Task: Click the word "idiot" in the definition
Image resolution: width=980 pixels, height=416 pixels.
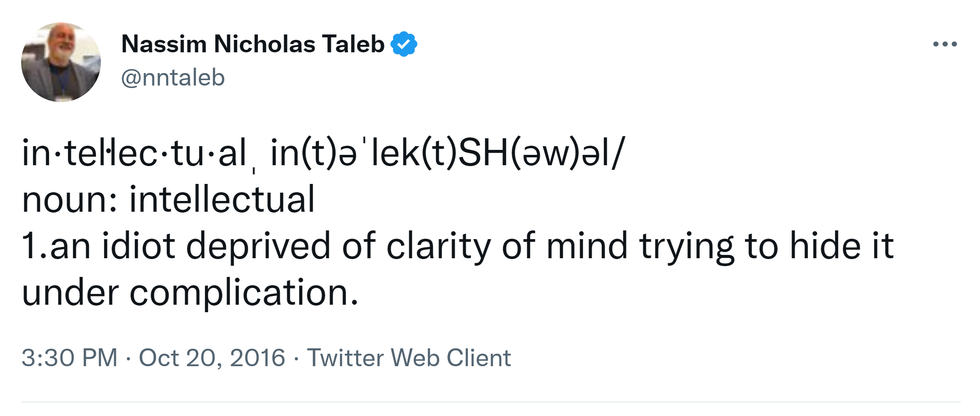Action: tap(139, 246)
